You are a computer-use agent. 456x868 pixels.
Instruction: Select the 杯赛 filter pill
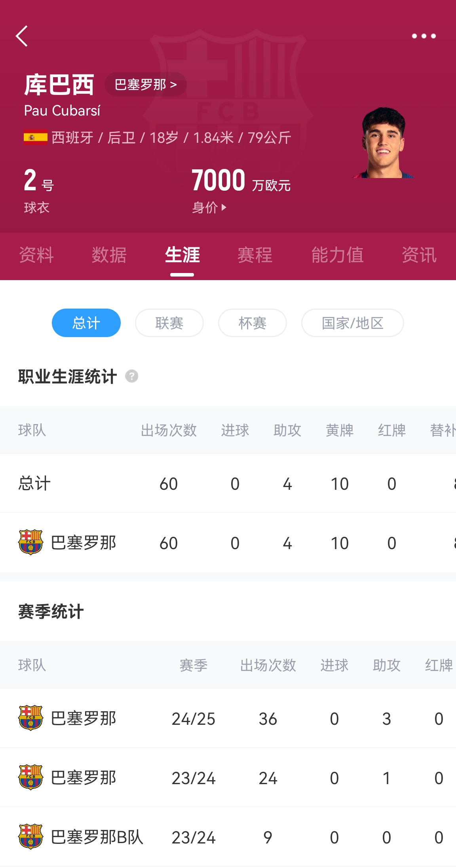pos(253,323)
